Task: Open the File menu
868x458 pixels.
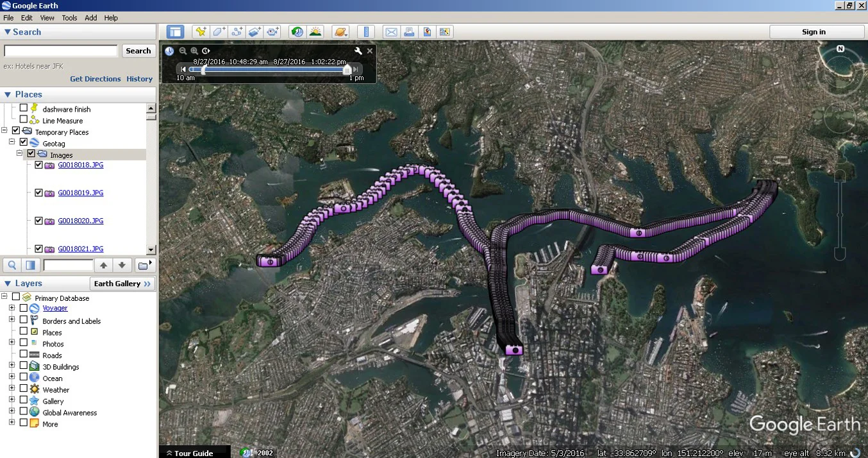Action: click(8, 18)
